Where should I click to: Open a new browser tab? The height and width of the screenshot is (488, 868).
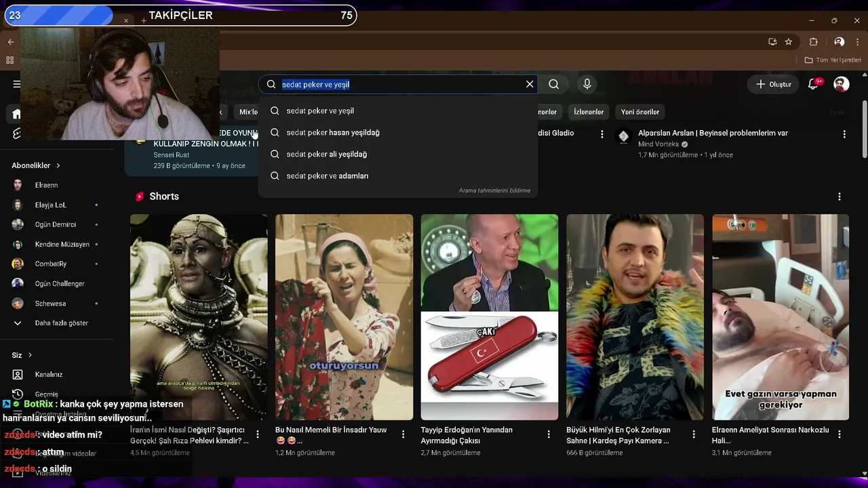tap(144, 21)
